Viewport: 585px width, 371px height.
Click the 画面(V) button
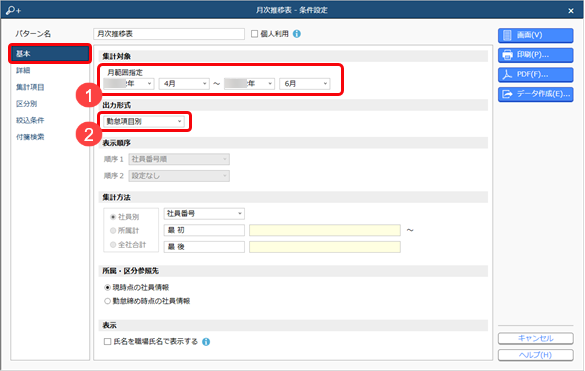coord(536,35)
